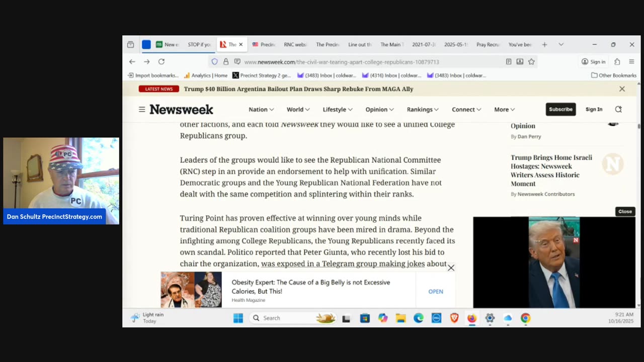
Task: Go back using the browser back arrow
Action: (x=132, y=62)
